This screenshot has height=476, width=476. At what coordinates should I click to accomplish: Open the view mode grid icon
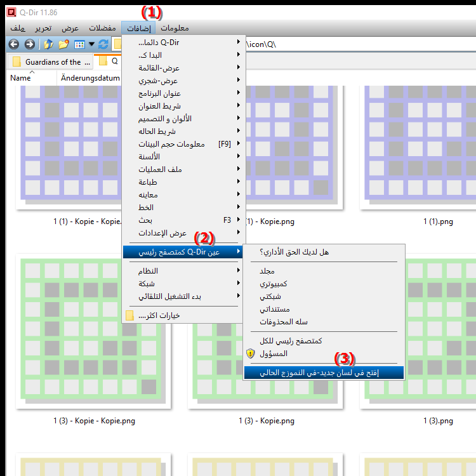(x=79, y=44)
